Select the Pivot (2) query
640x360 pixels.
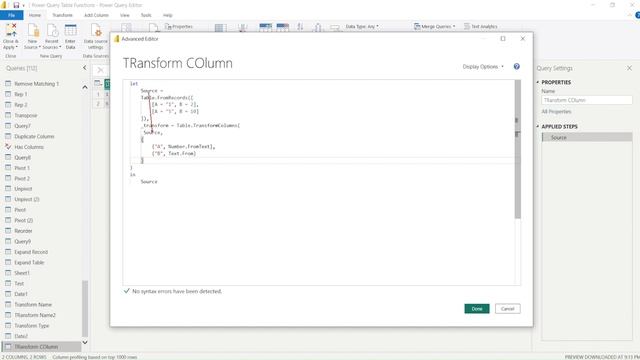pyautogui.click(x=24, y=220)
